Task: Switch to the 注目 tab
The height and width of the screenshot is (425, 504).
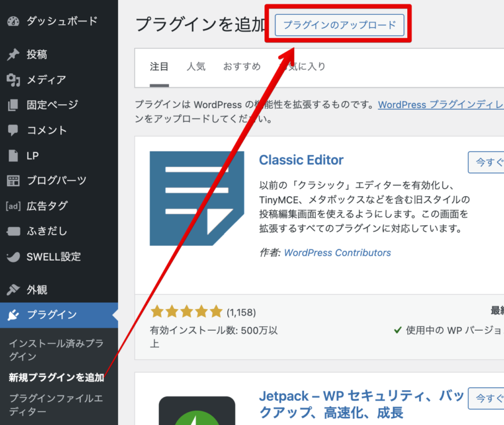Action: pos(159,66)
